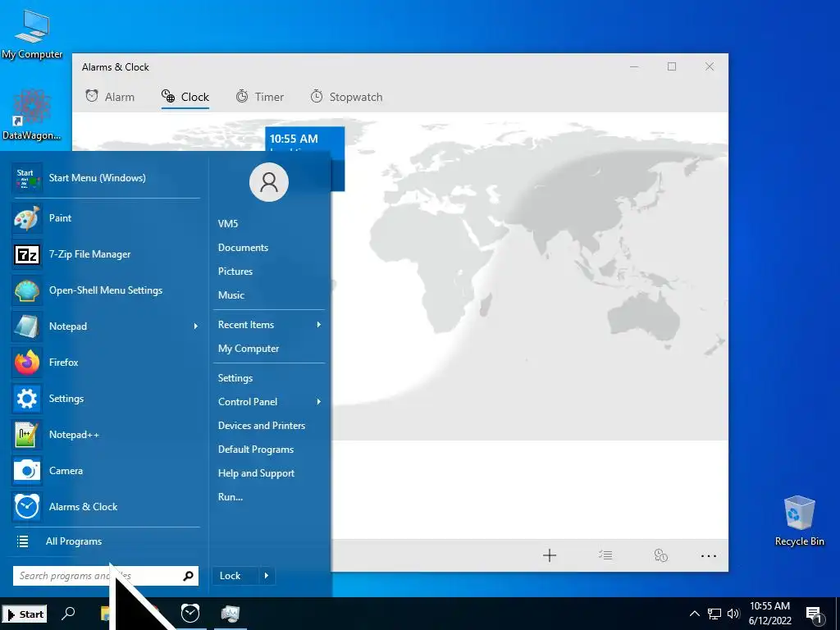Launch 7-Zip File Manager
Screen dimensions: 840x630
106,254
